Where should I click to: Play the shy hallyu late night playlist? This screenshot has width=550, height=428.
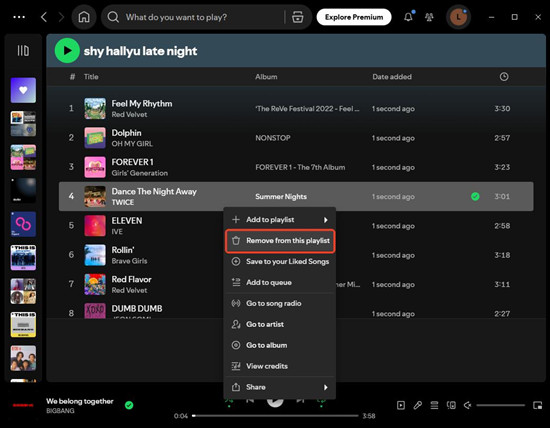67,51
